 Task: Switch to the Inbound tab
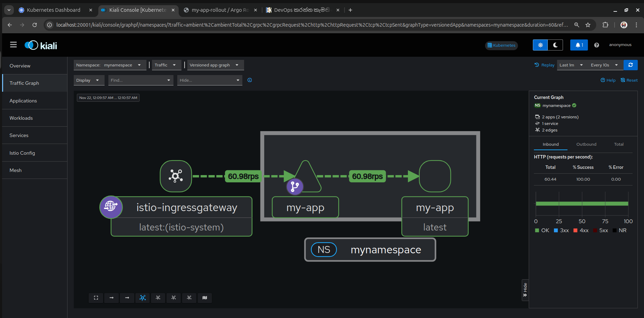551,144
